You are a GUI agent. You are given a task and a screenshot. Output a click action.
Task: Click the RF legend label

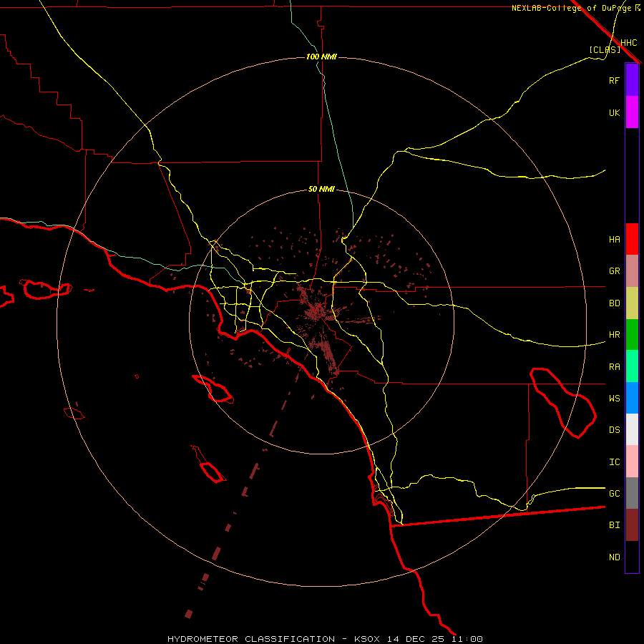[614, 80]
